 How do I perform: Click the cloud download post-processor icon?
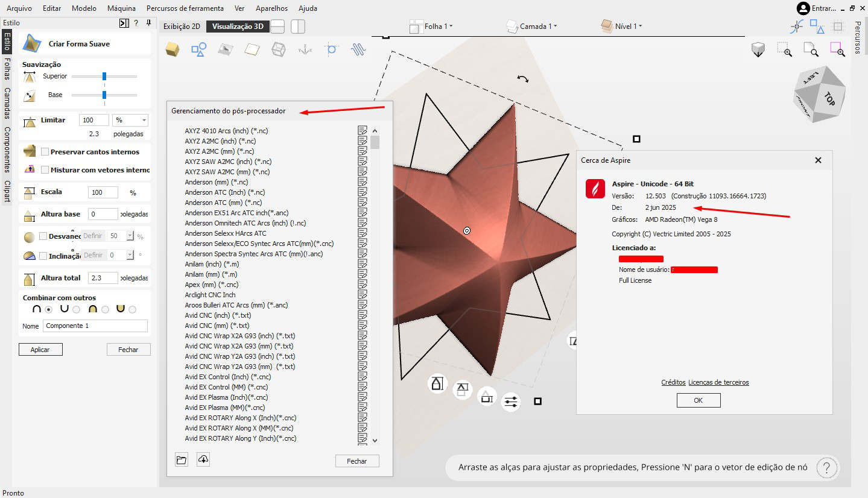(x=203, y=460)
